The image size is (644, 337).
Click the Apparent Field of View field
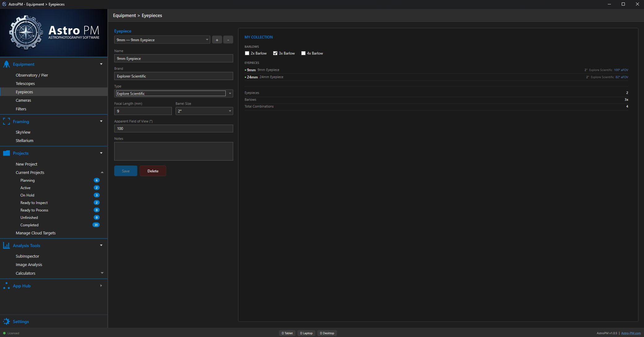click(173, 128)
